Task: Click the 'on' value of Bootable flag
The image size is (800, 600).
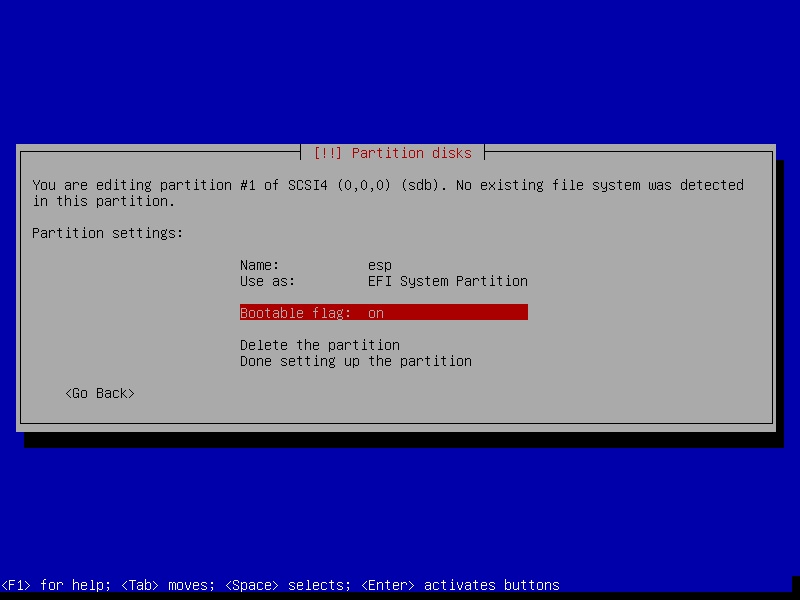Action: [376, 313]
